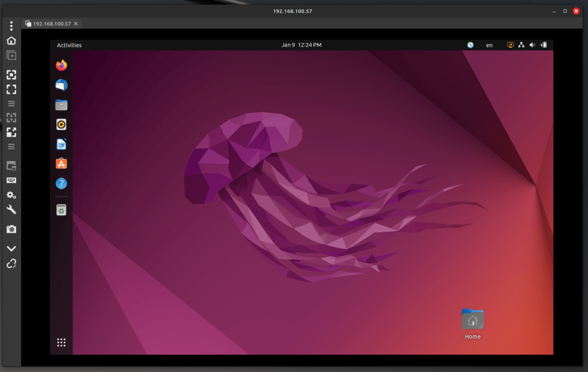Take a screenshot with the camera icon
Screen dimensions: 588x372
(x=11, y=229)
